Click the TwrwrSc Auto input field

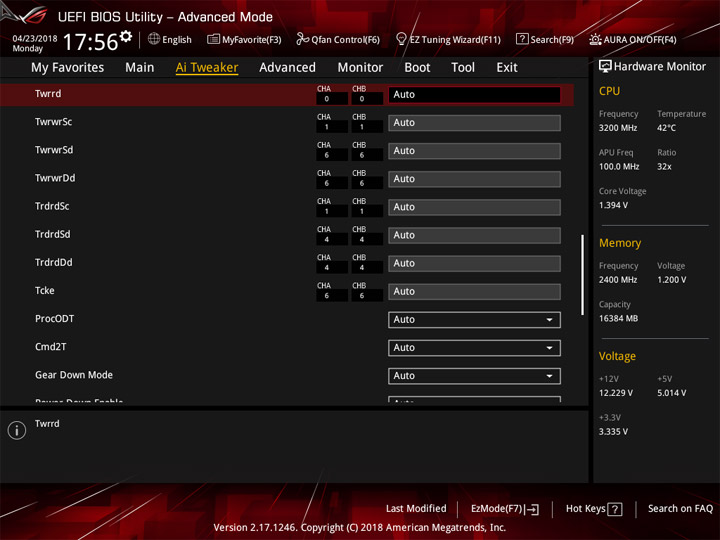point(474,123)
